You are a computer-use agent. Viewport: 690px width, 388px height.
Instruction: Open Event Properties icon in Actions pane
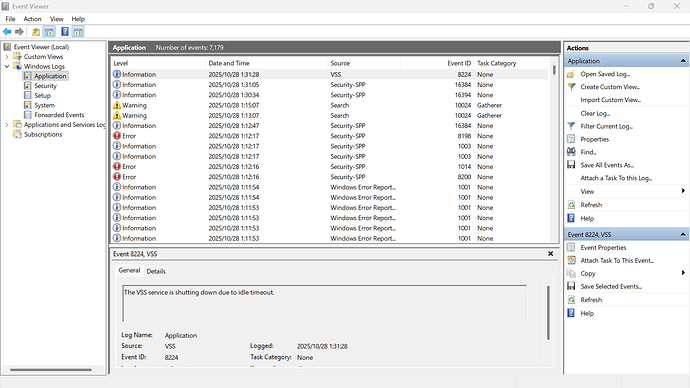[571, 248]
